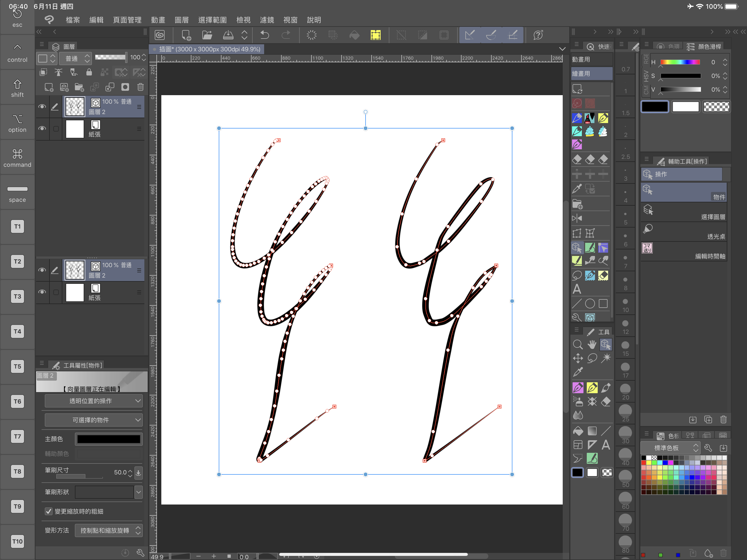Viewport: 747px width, 560px height.
Task: Open the 選擇範圍 menu
Action: pos(212,20)
